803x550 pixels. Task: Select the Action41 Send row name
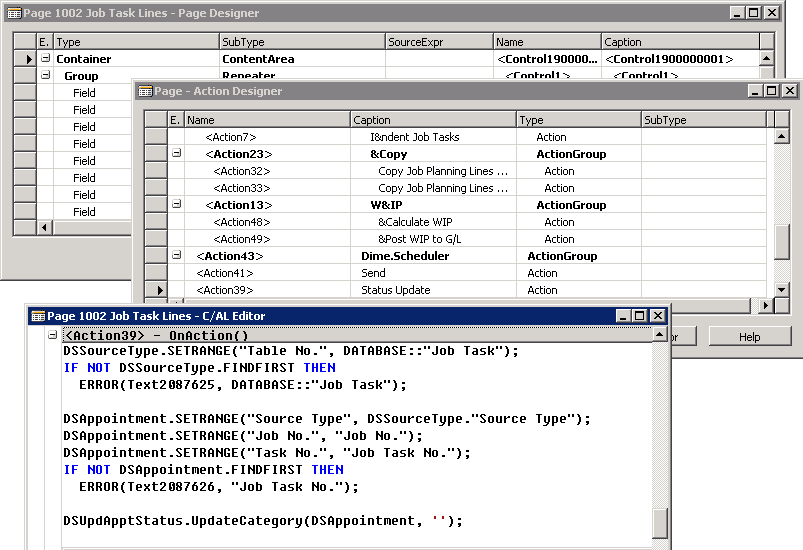click(x=225, y=273)
